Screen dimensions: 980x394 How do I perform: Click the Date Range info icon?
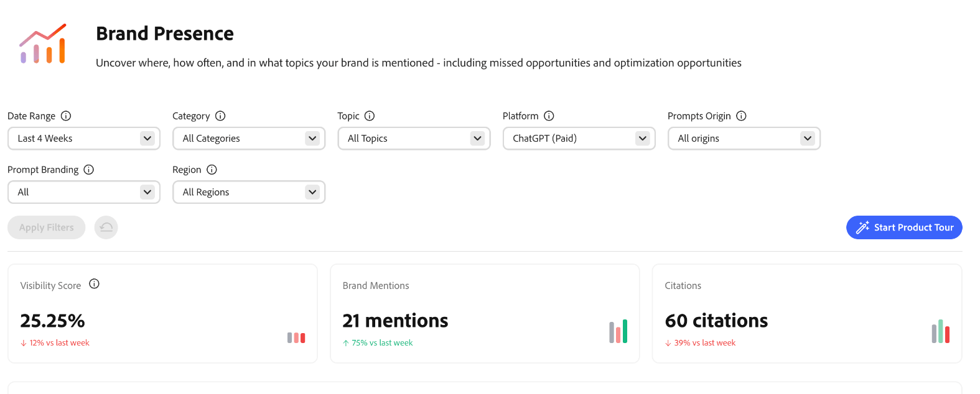click(x=66, y=116)
